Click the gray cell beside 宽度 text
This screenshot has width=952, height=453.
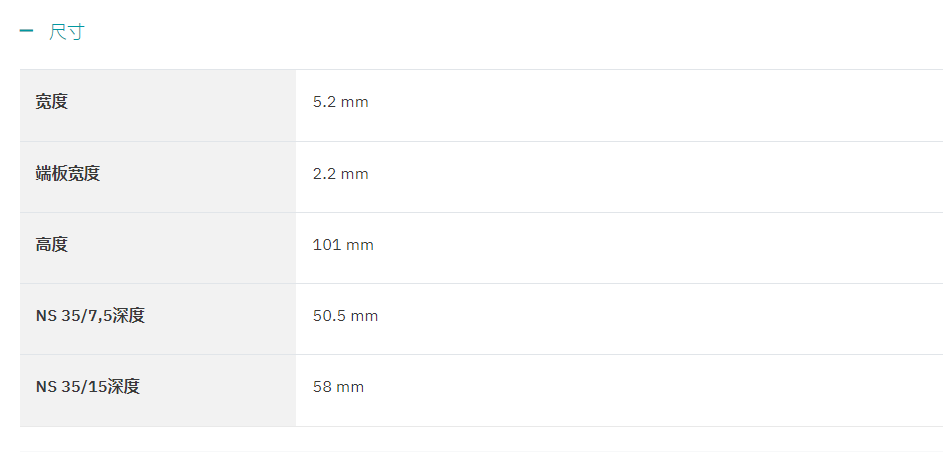[x=182, y=106]
